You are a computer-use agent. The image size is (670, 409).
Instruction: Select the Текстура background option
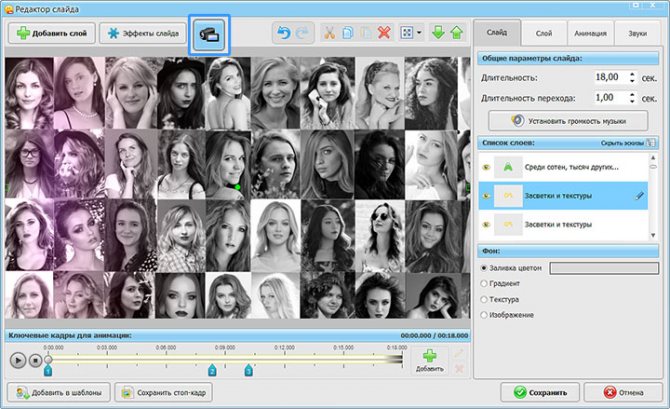pyautogui.click(x=486, y=299)
